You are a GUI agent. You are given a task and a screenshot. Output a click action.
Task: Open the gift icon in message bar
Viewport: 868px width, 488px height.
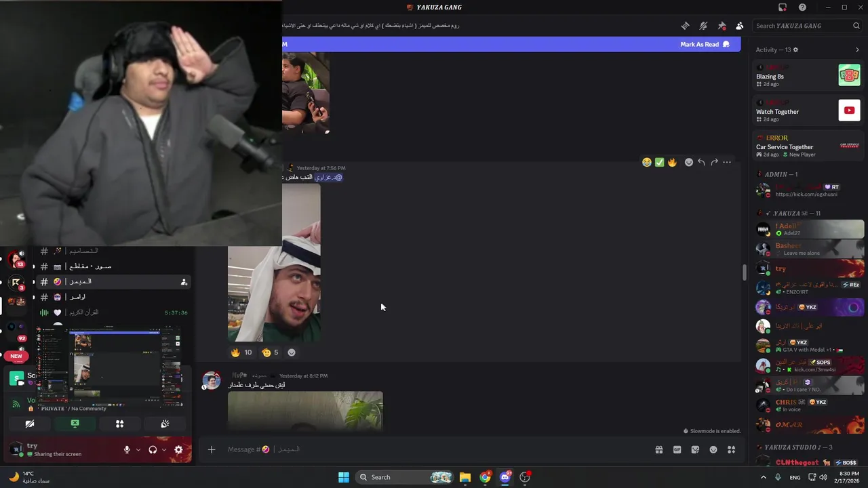[658, 449]
